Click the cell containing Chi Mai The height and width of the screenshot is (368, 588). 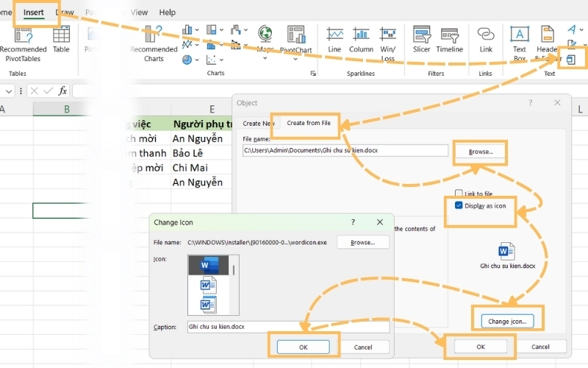(201, 168)
